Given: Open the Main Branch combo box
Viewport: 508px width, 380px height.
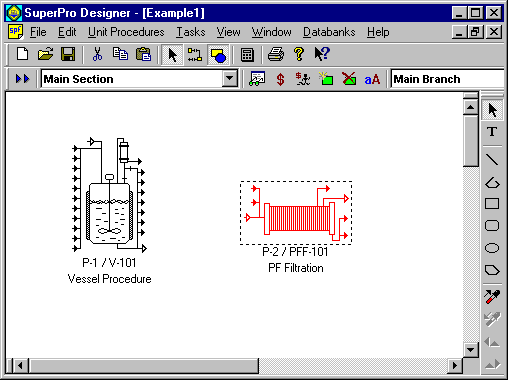Looking at the screenshot, I should 447,79.
